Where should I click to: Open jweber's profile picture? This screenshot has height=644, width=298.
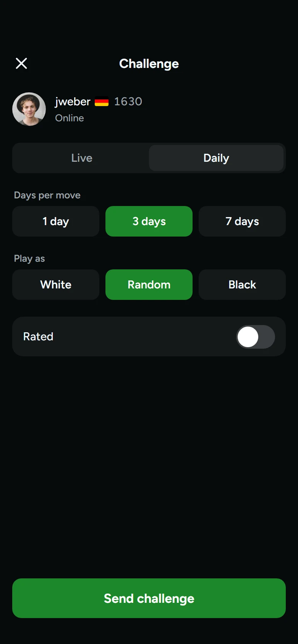pyautogui.click(x=29, y=109)
